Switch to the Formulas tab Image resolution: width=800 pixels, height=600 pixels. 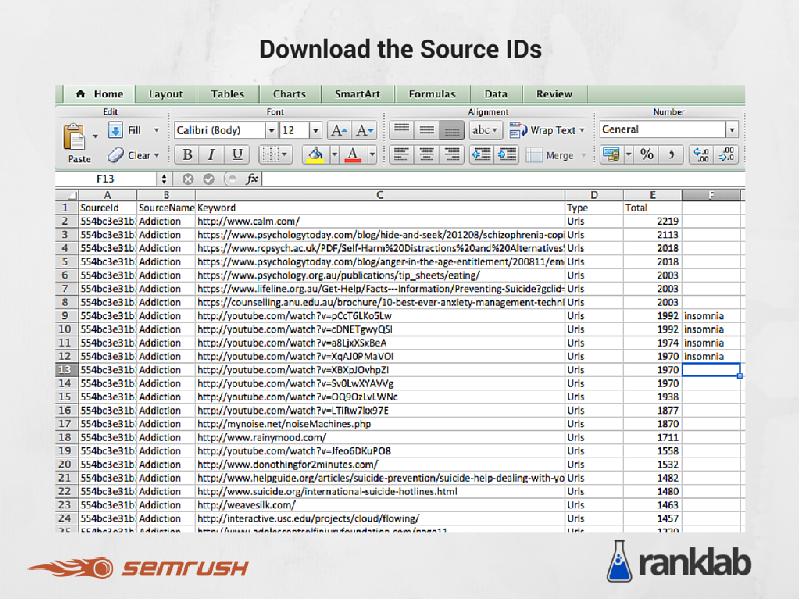point(431,94)
